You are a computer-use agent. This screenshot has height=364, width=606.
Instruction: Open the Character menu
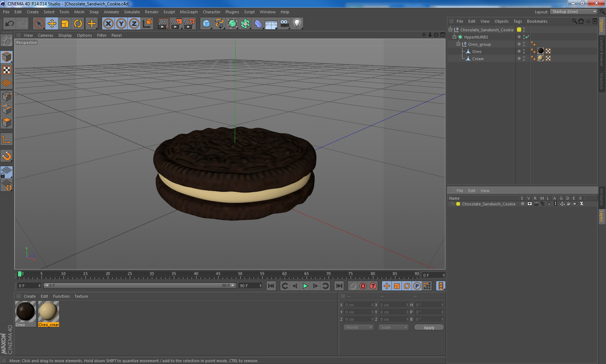tap(211, 12)
